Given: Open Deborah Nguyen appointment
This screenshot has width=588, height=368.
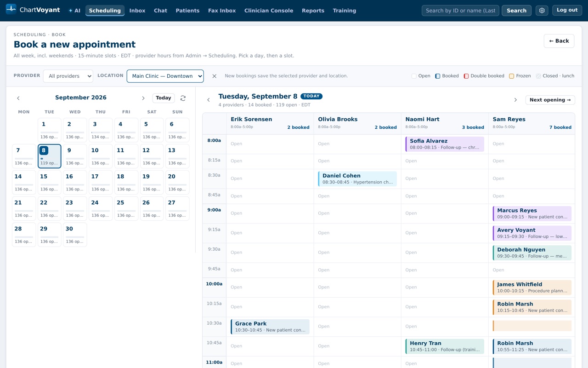Looking at the screenshot, I should (532, 253).
